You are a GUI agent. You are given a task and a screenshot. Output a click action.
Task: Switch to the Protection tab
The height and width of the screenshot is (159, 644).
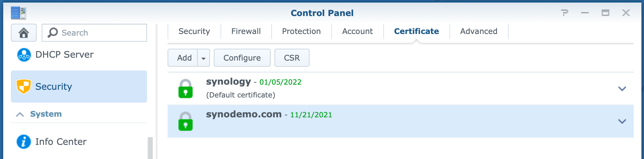(301, 31)
